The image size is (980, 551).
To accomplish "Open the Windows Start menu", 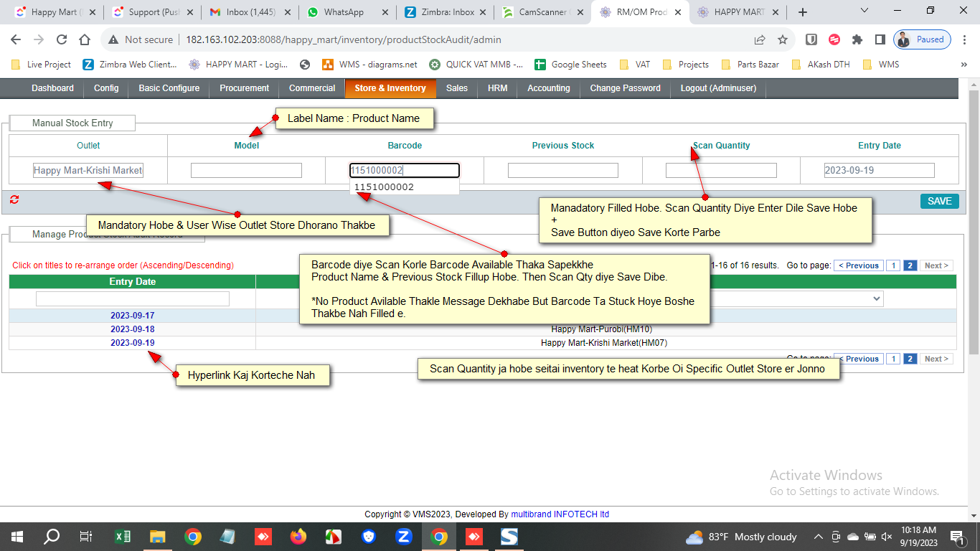I will [17, 537].
